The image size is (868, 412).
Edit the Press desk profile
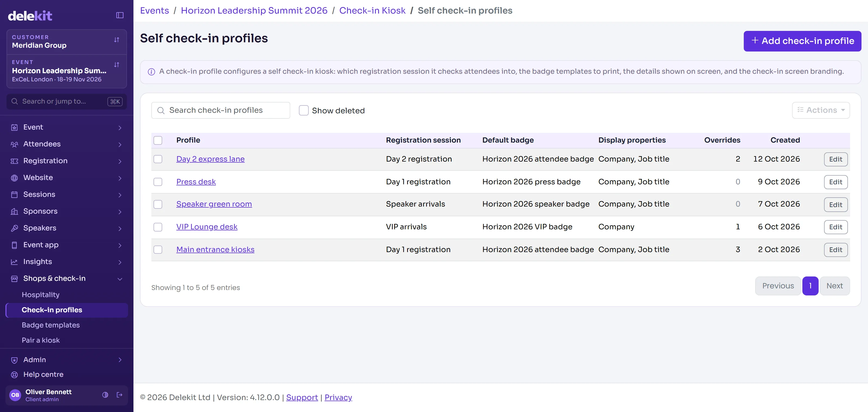click(x=835, y=182)
